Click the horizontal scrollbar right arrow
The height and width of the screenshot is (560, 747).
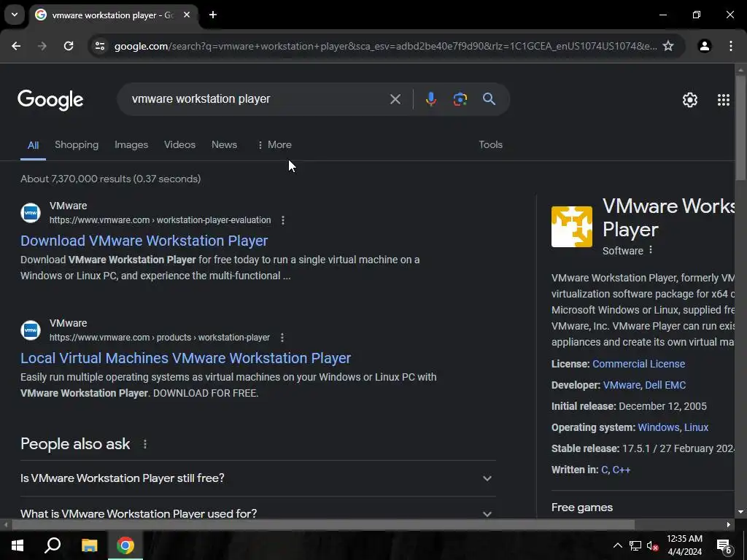tap(729, 524)
